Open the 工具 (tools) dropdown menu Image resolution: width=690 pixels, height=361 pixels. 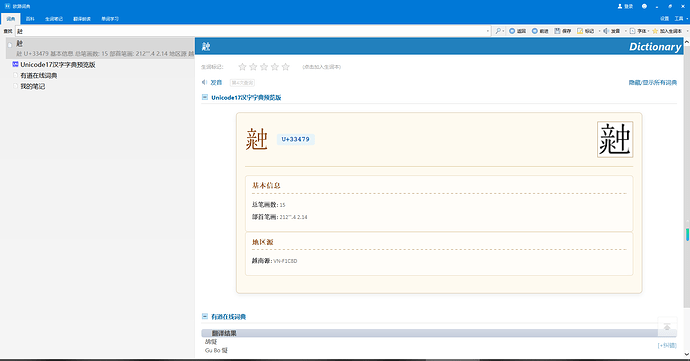click(680, 18)
